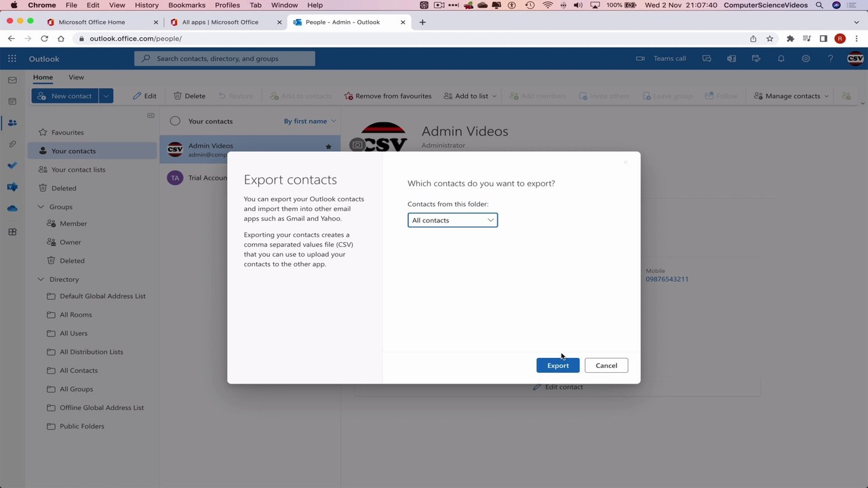Open Files paperclip in the left rail
868x488 pixels.
[x=12, y=144]
